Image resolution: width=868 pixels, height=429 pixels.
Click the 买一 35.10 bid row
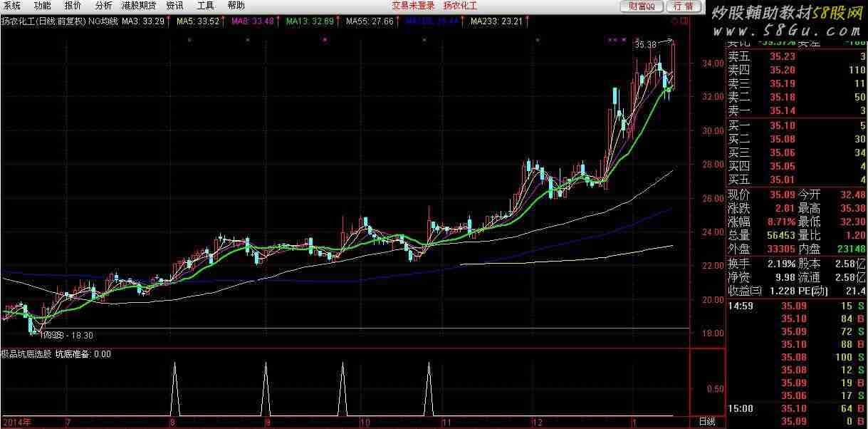click(797, 125)
